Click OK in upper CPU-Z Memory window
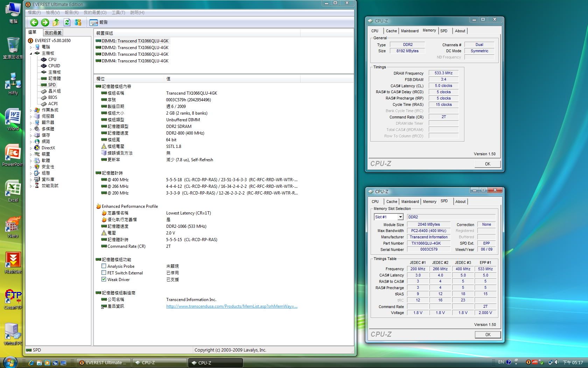The image size is (588, 368). coord(488,164)
